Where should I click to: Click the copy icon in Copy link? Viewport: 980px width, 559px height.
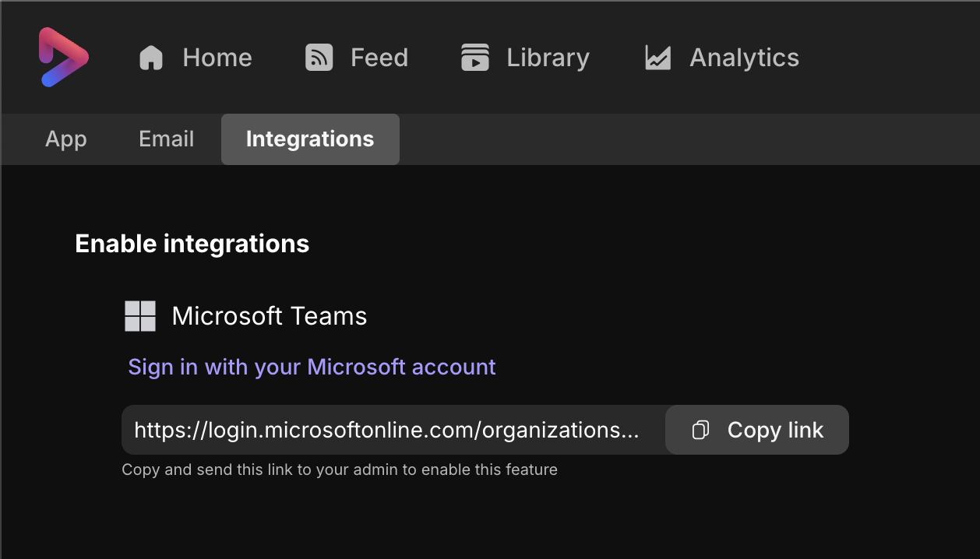[700, 430]
